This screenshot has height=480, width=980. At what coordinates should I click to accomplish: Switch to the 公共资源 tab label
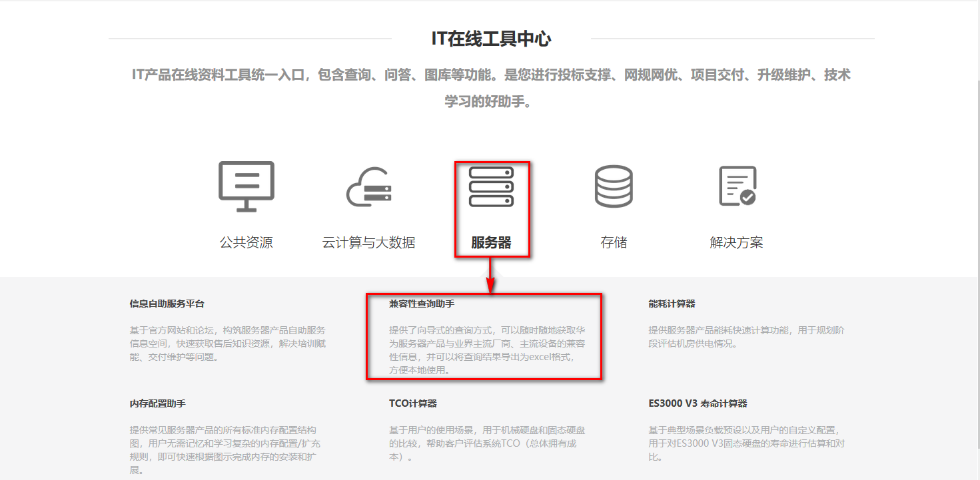(x=246, y=242)
